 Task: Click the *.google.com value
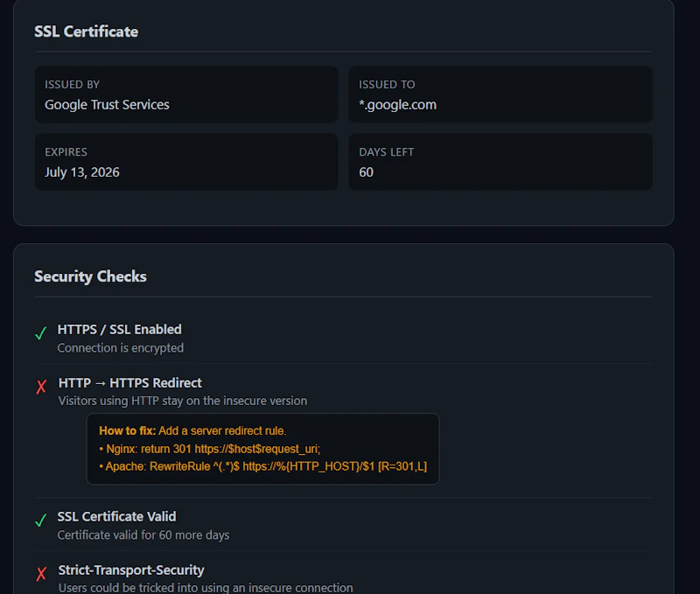click(x=397, y=105)
